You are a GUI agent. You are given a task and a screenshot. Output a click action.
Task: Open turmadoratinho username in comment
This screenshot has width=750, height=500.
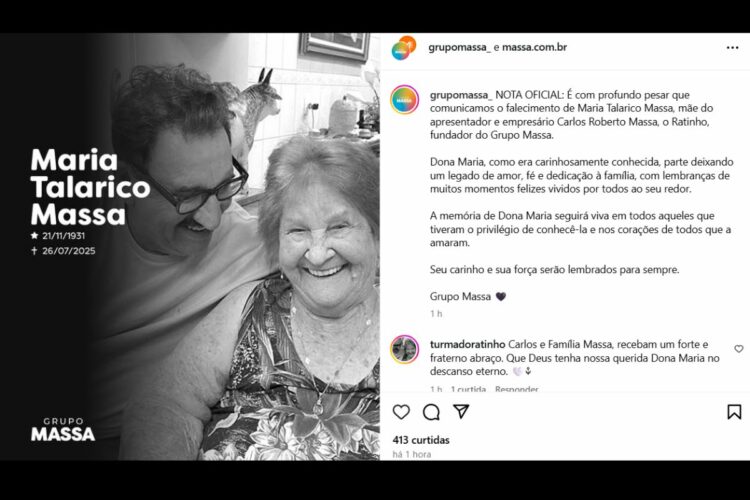pos(467,344)
